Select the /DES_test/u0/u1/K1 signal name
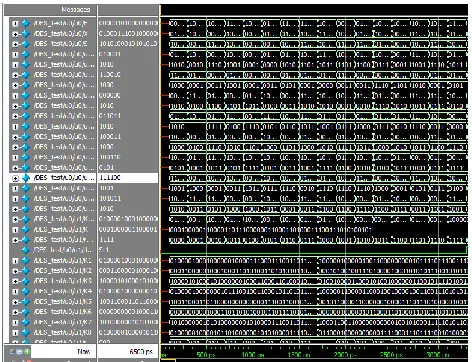The height and width of the screenshot is (362, 472). [63, 260]
